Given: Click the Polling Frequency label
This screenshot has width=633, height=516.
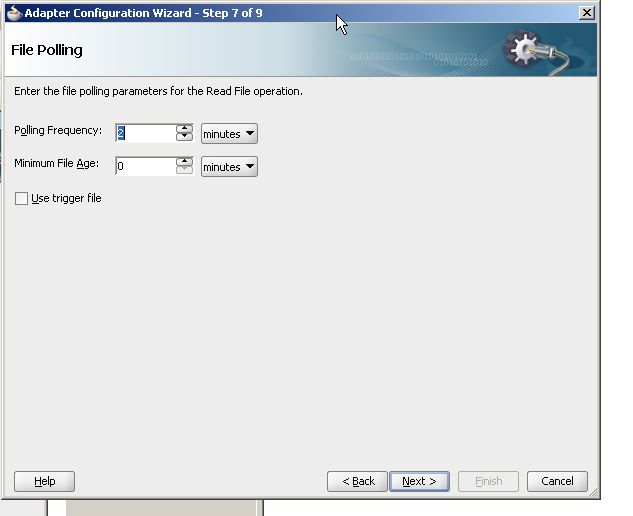Looking at the screenshot, I should click(x=58, y=130).
